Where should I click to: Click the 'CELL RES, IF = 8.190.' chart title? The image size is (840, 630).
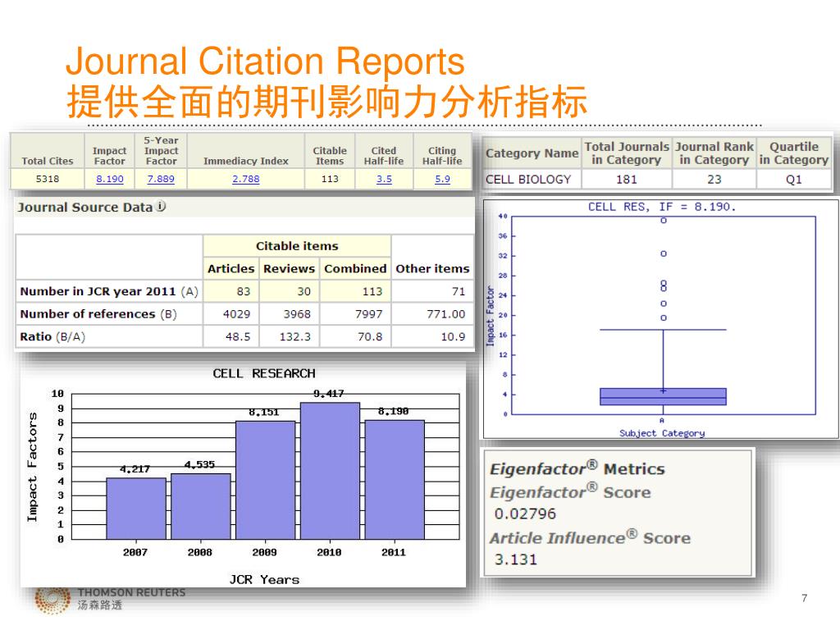point(662,207)
